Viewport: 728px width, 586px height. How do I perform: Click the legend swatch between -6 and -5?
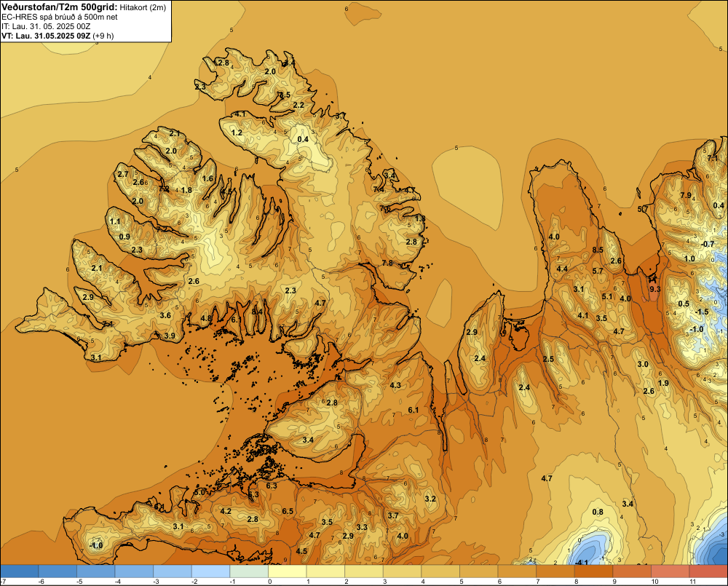(58, 571)
